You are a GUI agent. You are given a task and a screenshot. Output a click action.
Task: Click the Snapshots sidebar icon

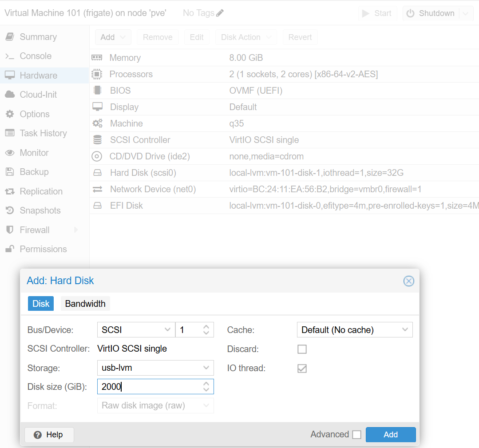9,210
